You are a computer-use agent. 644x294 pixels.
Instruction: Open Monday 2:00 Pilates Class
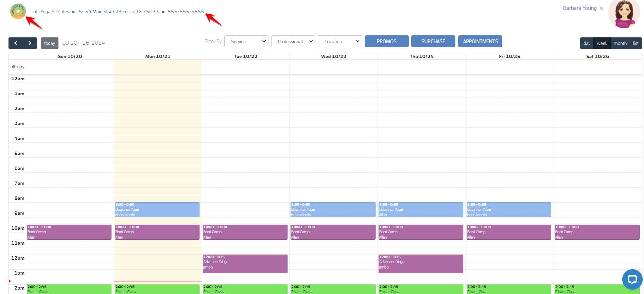pos(157,289)
